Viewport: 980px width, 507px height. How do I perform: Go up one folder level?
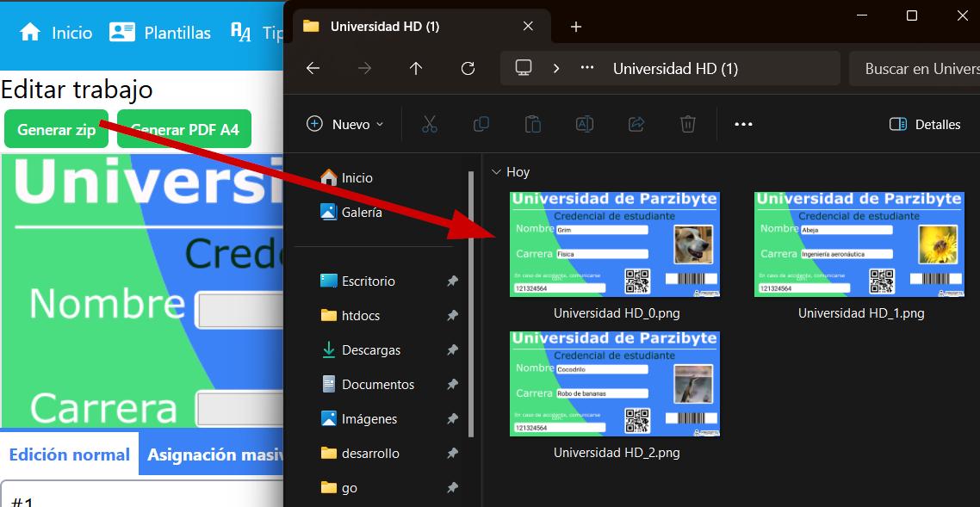pyautogui.click(x=416, y=68)
